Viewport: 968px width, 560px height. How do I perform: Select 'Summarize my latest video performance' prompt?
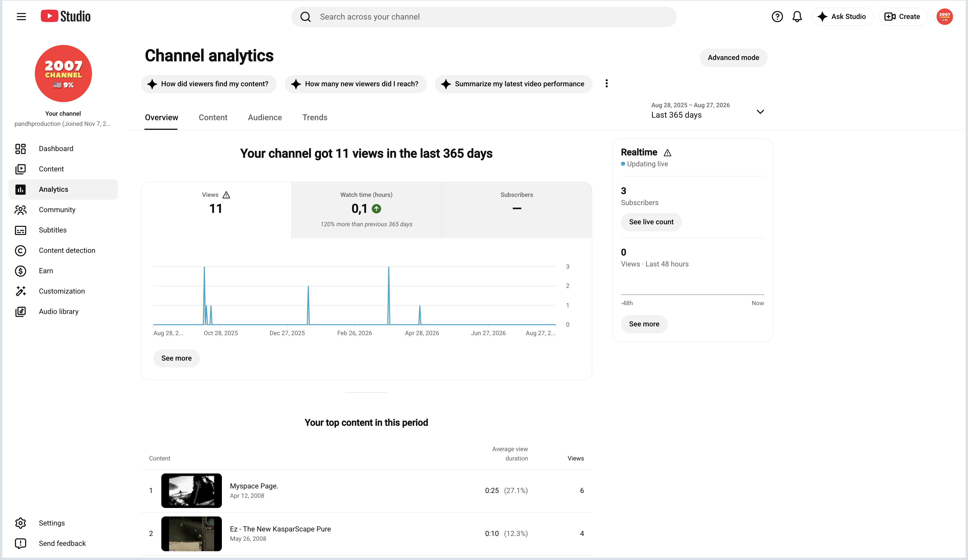point(513,84)
